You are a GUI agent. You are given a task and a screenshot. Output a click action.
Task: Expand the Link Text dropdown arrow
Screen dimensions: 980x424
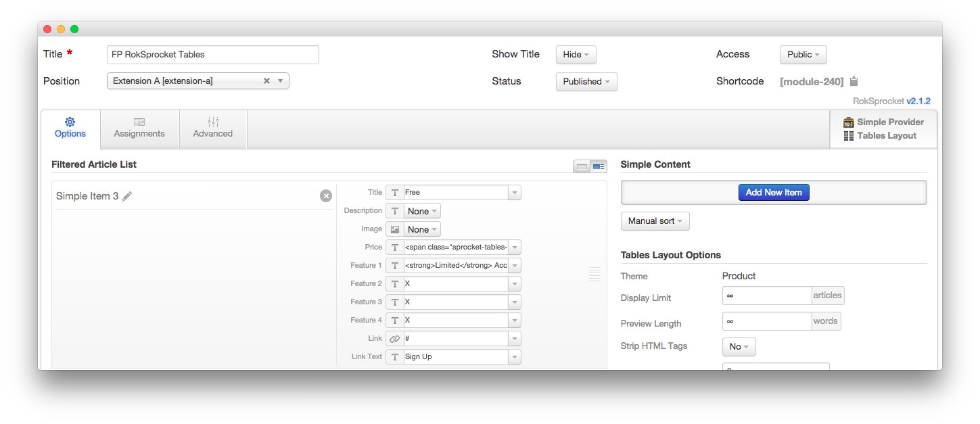515,357
